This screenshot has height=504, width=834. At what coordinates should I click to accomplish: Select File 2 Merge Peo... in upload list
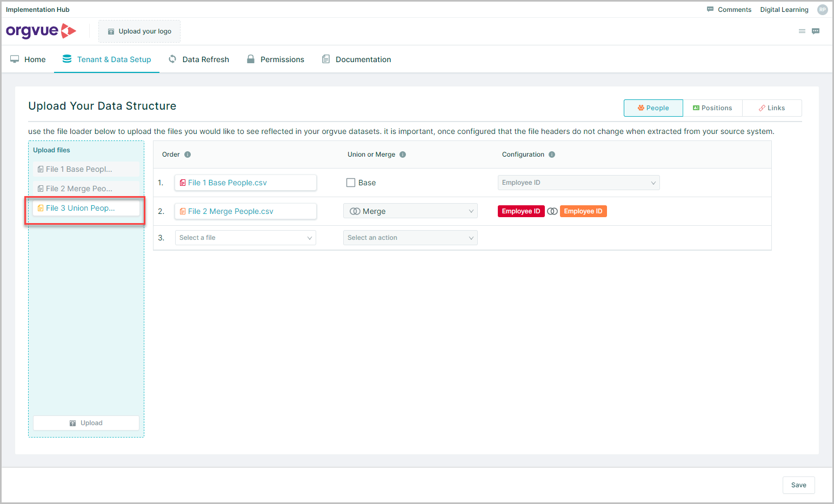click(x=86, y=189)
